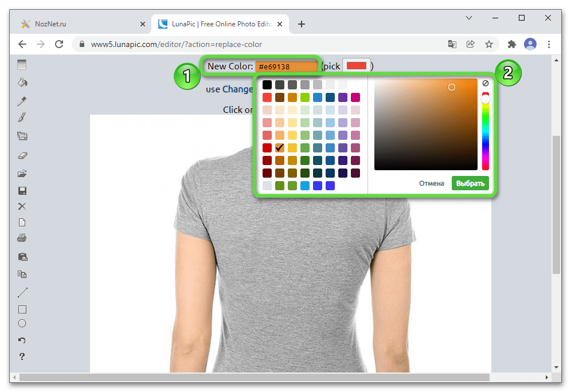Click the red pick color swatch
This screenshot has width=571, height=392.
click(x=357, y=66)
